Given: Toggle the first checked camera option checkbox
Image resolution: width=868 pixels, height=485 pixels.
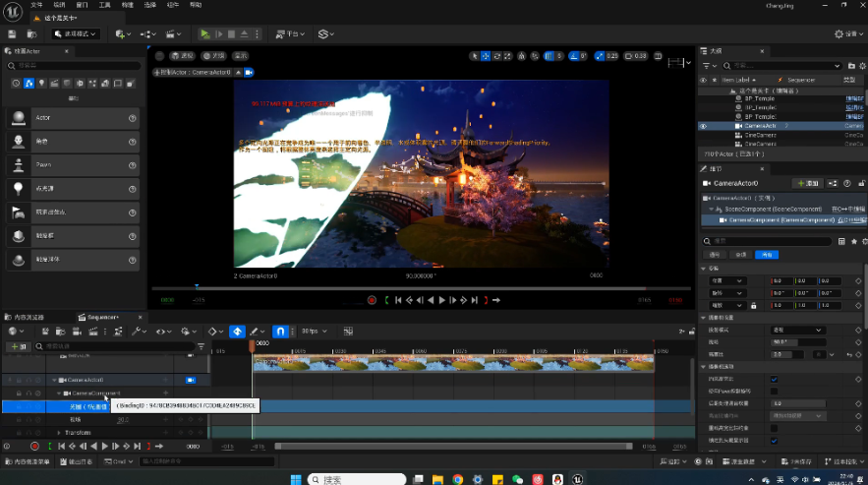Looking at the screenshot, I should point(774,380).
